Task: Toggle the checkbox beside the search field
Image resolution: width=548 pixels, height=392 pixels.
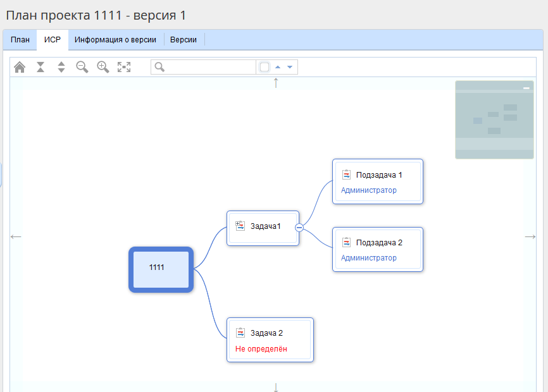Action: click(x=265, y=67)
